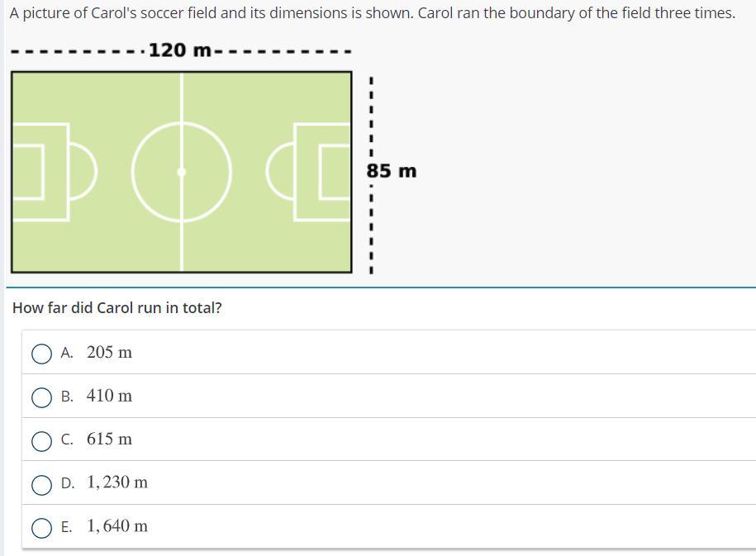Choose the radio button for option C
Screen dimensions: 756x556
tap(41, 440)
